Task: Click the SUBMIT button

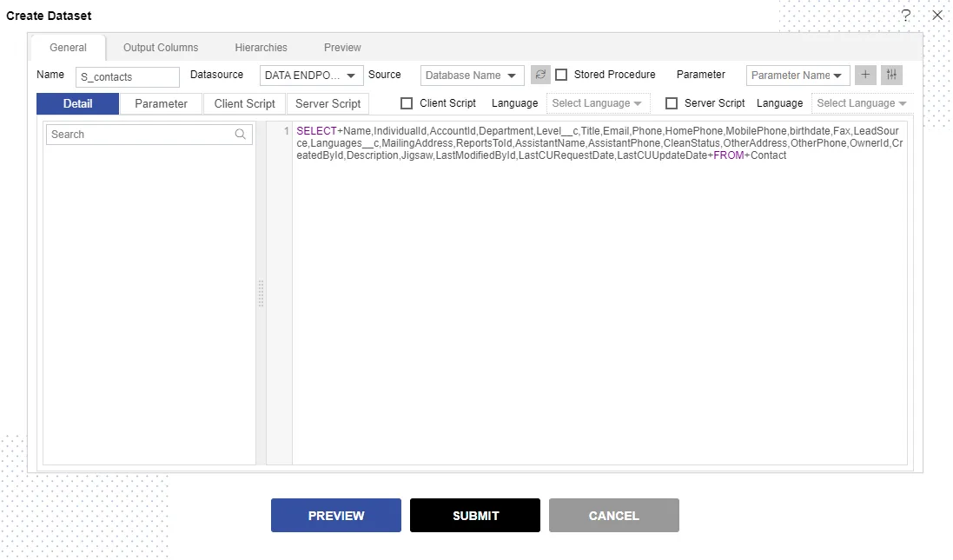Action: (475, 516)
